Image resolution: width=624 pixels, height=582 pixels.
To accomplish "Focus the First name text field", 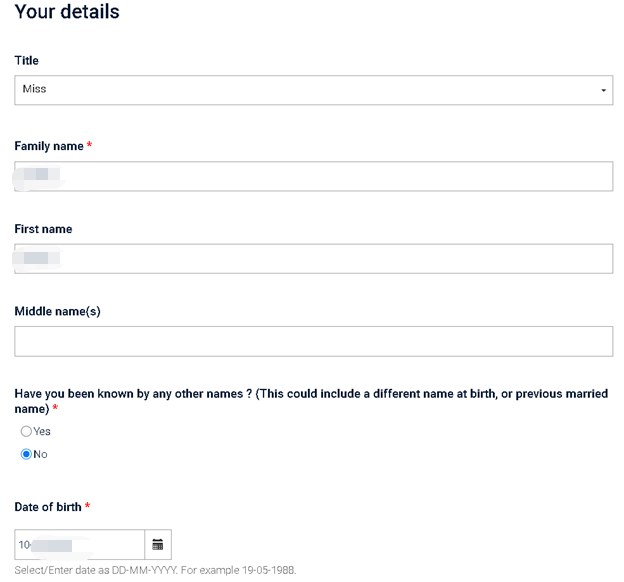I will pyautogui.click(x=314, y=258).
